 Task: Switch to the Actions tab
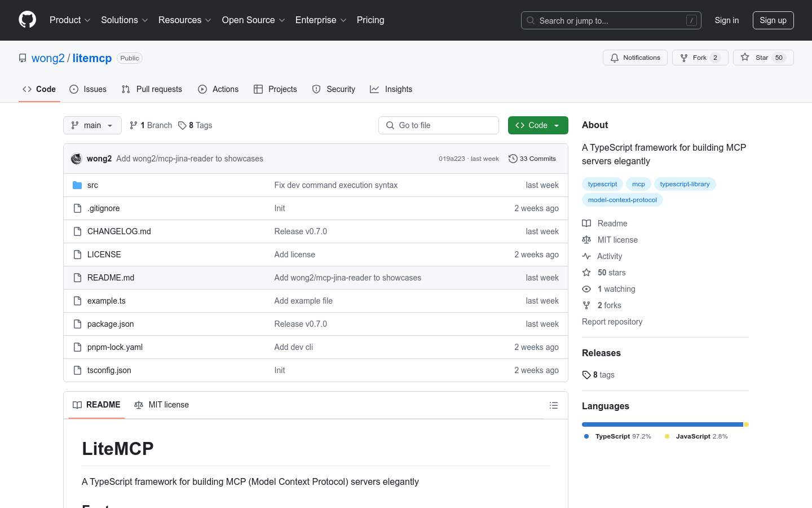218,89
